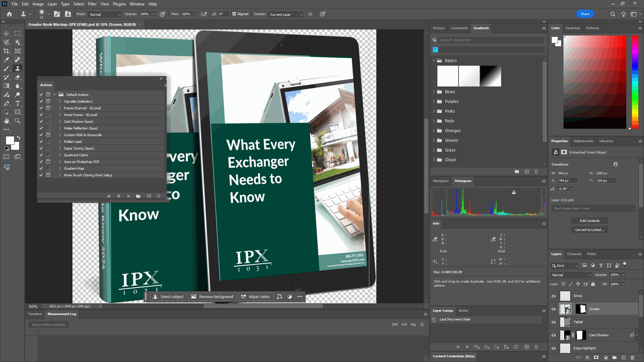The height and width of the screenshot is (362, 644).
Task: Select the Hand tool
Action: click(6, 121)
